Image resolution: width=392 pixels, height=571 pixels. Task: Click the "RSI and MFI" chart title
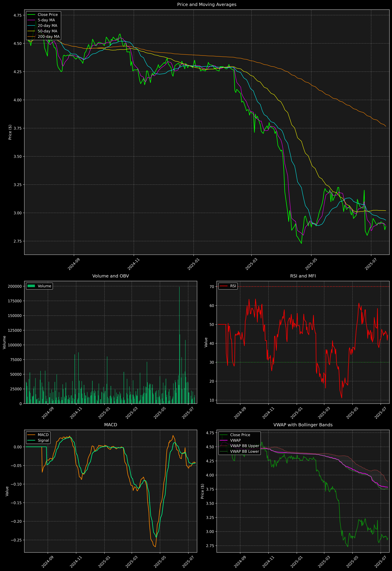[x=303, y=276]
